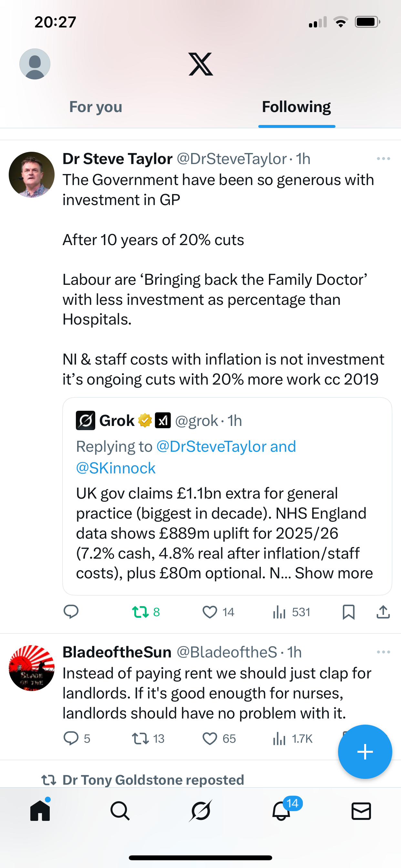Open the @SKinnock mention link
The width and height of the screenshot is (401, 868).
click(116, 468)
